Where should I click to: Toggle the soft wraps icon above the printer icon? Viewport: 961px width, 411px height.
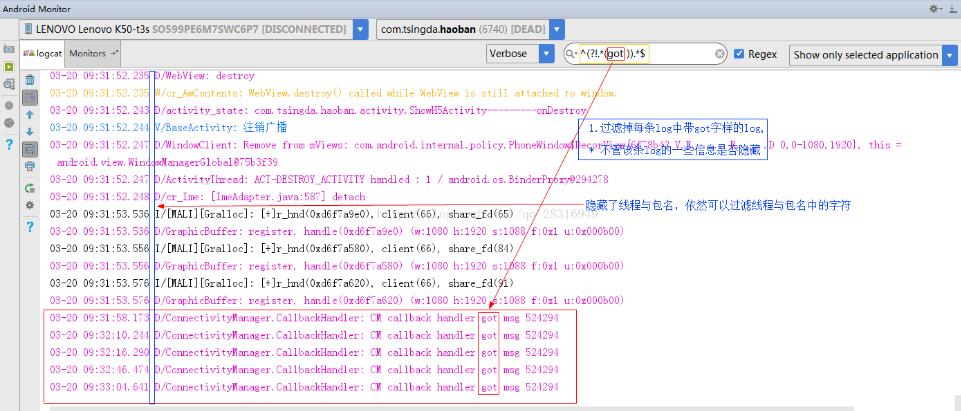click(29, 148)
